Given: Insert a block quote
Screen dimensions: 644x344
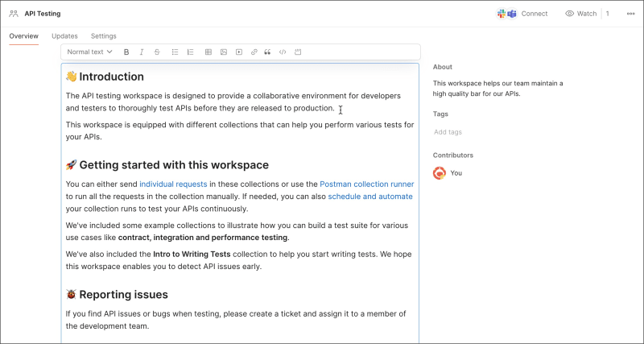Looking at the screenshot, I should point(267,52).
